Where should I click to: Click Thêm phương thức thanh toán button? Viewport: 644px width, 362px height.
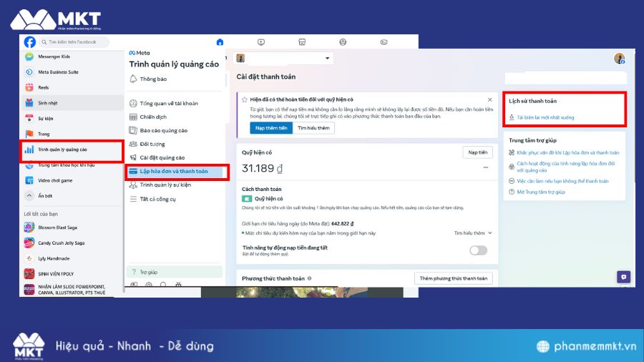(x=454, y=278)
